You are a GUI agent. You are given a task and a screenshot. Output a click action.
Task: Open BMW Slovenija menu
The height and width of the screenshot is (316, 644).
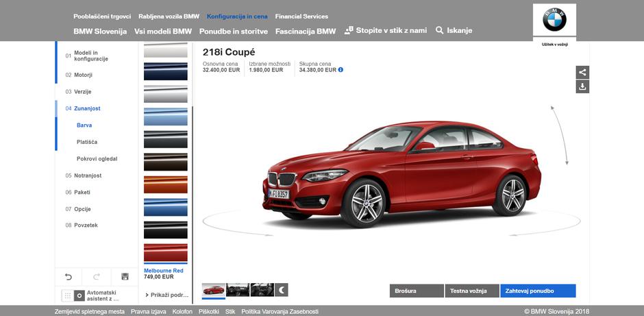100,32
